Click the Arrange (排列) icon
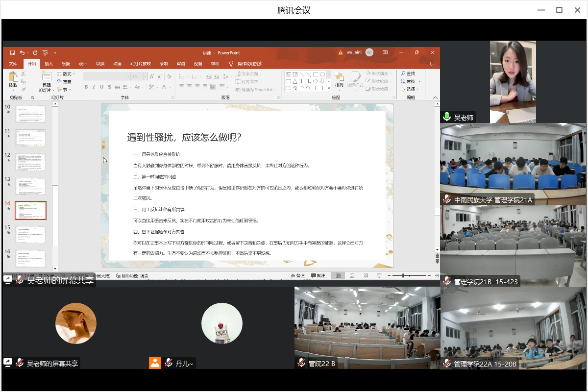This screenshot has width=588, height=392. click(x=339, y=78)
